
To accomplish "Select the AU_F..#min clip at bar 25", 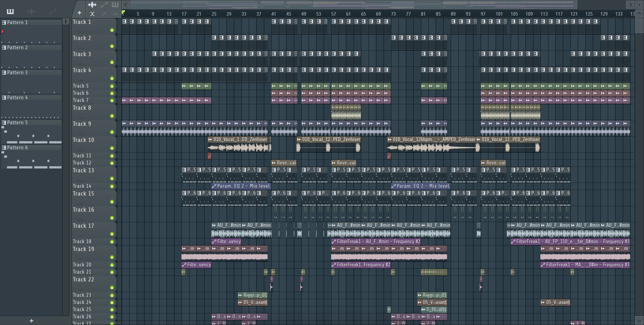I will [226, 230].
